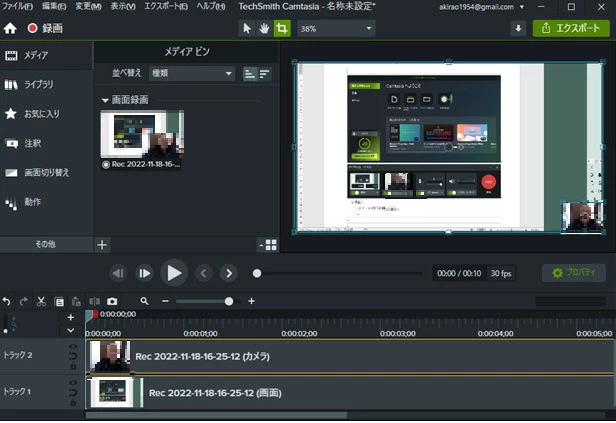Activate the pan hand tool

264,28
